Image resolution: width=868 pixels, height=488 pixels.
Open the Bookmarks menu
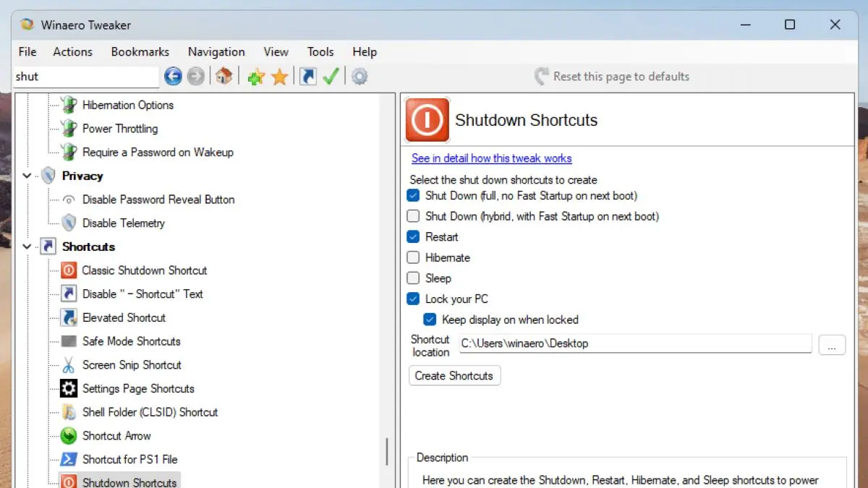point(140,52)
